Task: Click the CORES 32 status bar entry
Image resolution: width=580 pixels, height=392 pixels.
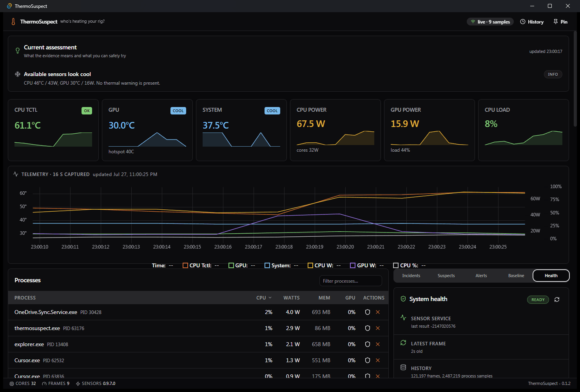Action: click(x=23, y=383)
